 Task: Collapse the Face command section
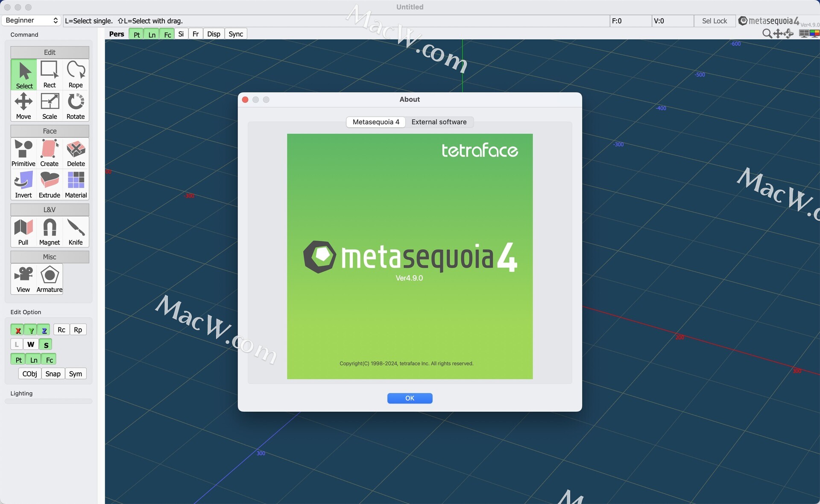(x=50, y=131)
